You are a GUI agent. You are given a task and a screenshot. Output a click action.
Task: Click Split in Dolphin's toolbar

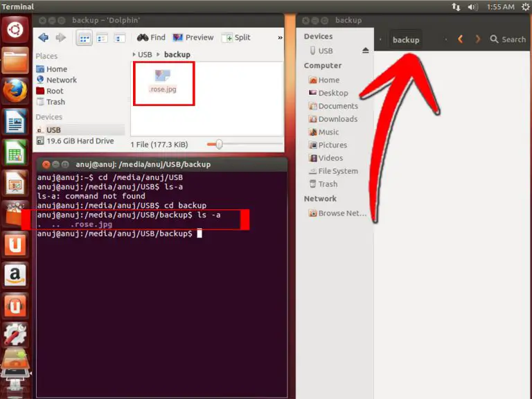(236, 37)
